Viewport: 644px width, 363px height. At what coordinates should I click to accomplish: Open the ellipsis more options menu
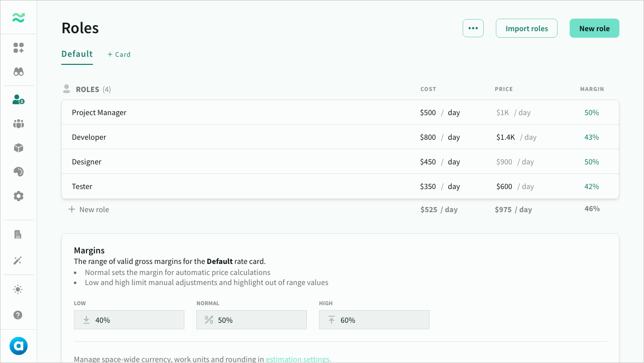point(473,28)
